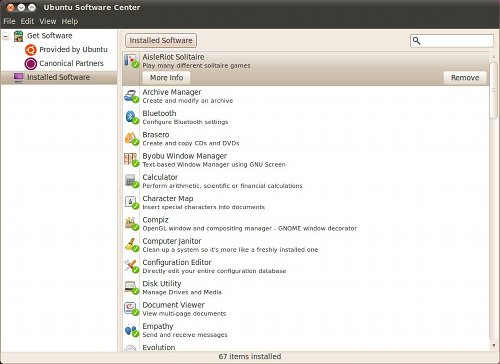Click the Empathy messenger icon
Image resolution: width=500 pixels, height=364 pixels.
click(131, 331)
